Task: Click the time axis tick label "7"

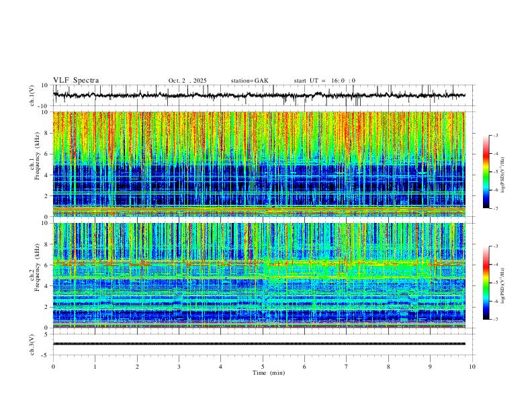Action: [x=347, y=367]
